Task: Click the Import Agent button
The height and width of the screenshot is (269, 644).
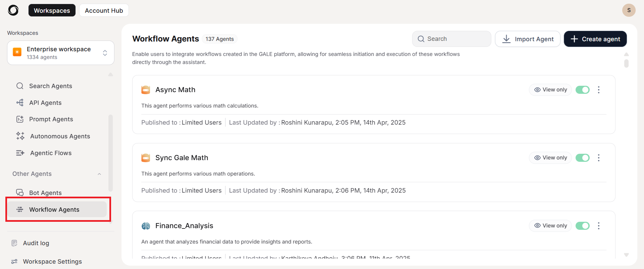Action: 527,39
